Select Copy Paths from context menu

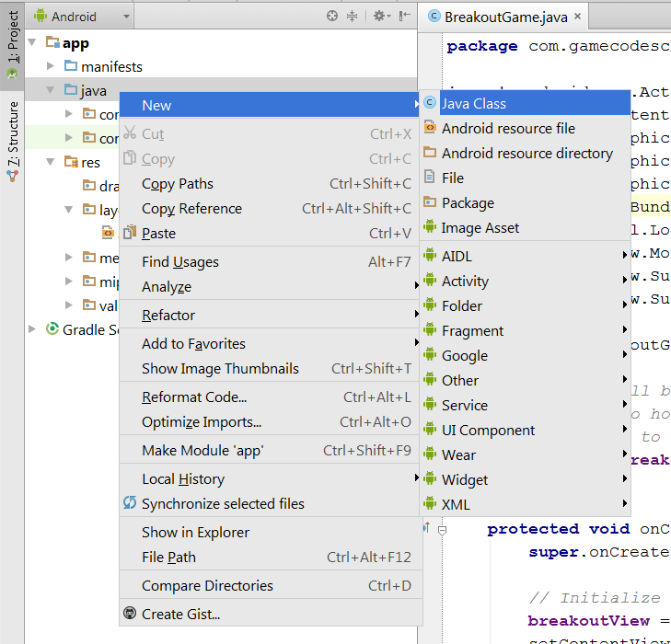click(x=270, y=184)
